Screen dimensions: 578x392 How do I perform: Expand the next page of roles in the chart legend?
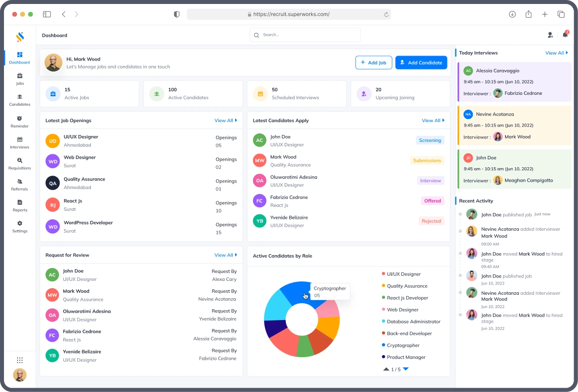point(405,369)
